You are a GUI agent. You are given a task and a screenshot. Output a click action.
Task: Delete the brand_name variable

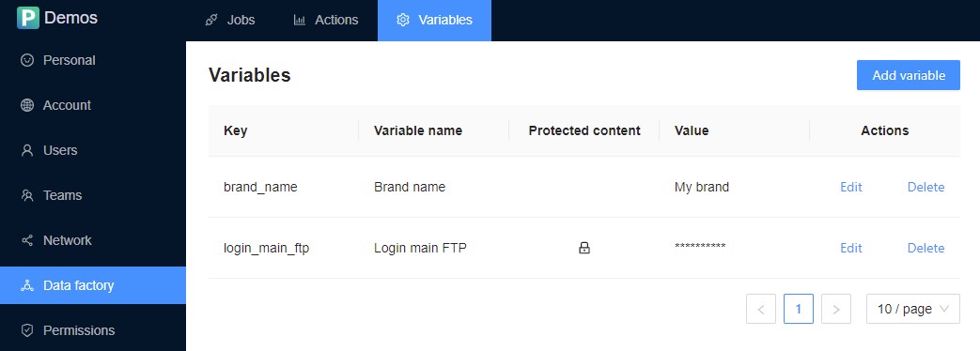(926, 187)
